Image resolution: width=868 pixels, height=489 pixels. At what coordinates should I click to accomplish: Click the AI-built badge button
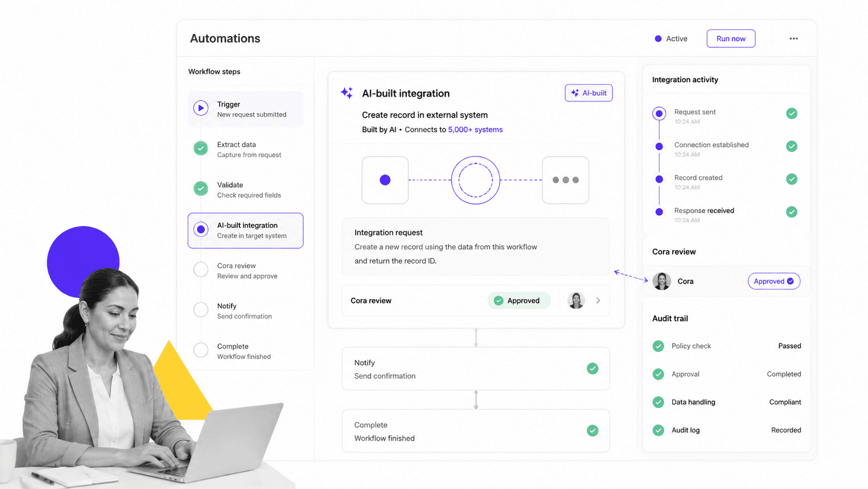(x=589, y=93)
